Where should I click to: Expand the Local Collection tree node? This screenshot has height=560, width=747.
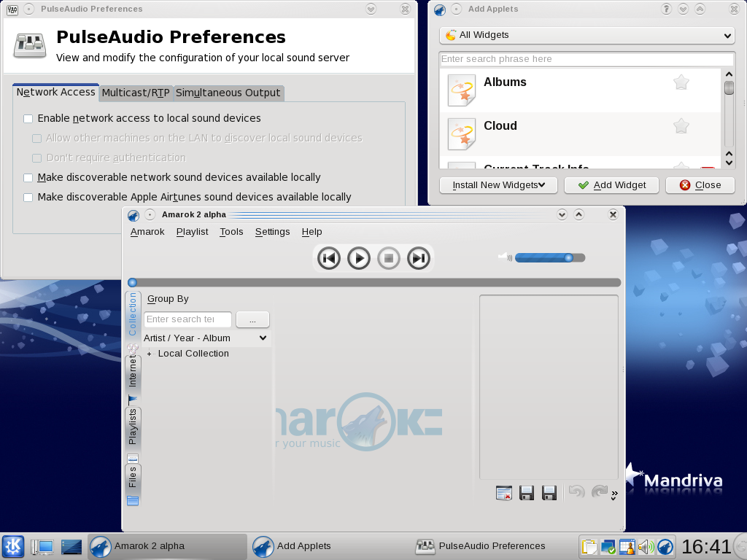[x=149, y=354]
